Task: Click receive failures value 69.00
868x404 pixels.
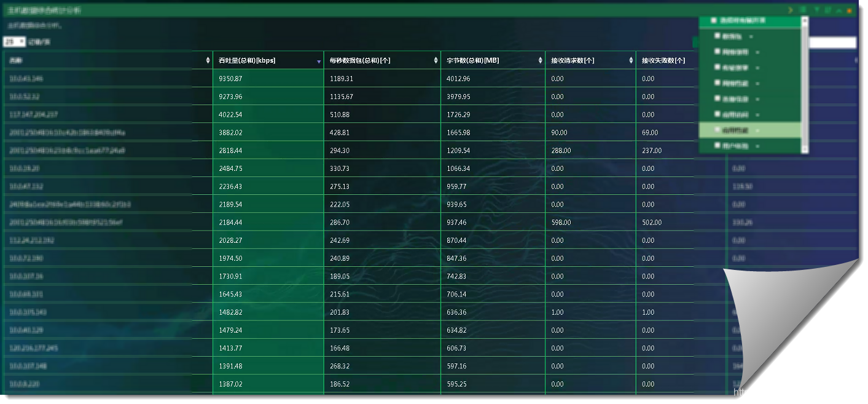Action: coord(650,132)
